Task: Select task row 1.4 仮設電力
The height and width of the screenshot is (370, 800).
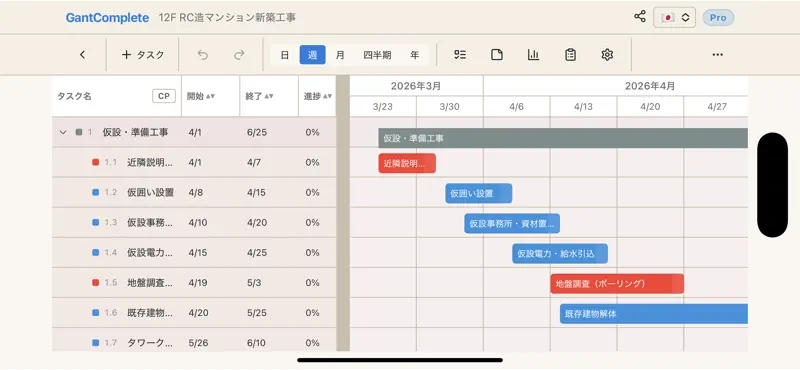Action: click(194, 253)
